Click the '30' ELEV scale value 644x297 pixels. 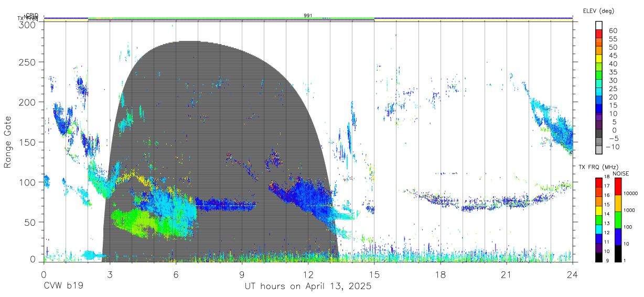pyautogui.click(x=613, y=80)
